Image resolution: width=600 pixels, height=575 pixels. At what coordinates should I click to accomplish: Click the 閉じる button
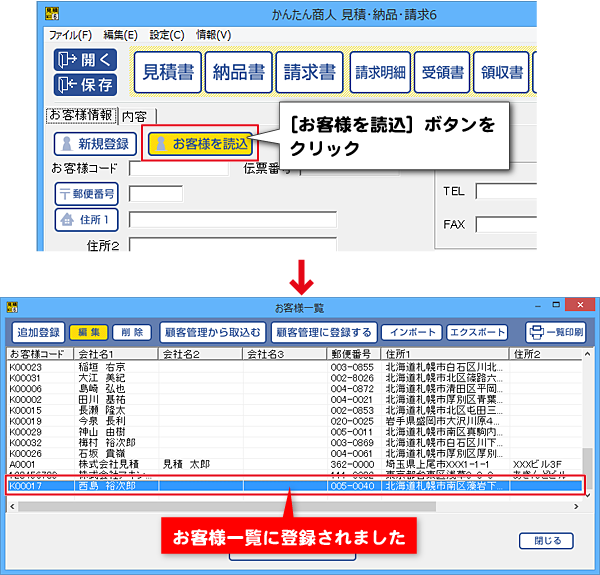coord(546,541)
